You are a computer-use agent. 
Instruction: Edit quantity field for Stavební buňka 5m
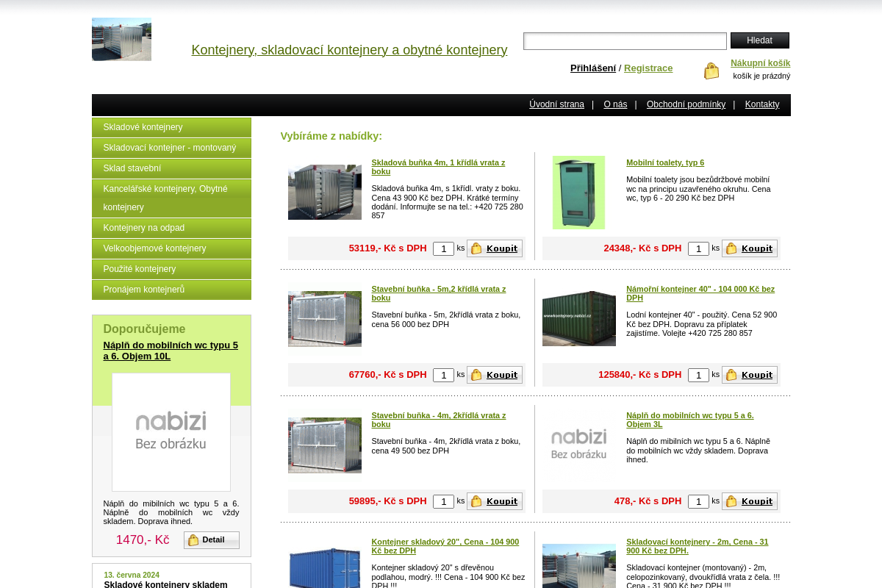(443, 375)
